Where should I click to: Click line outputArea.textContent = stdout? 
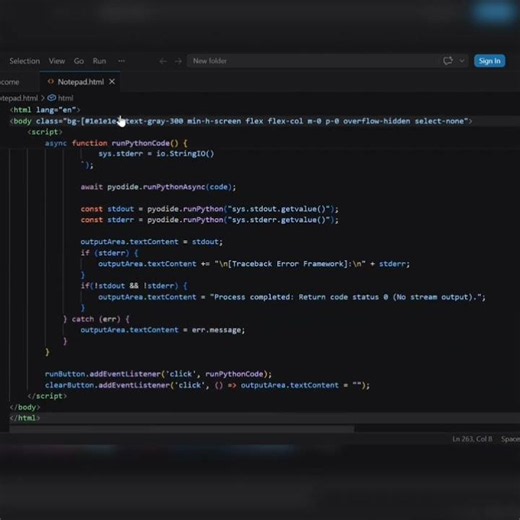coord(152,242)
